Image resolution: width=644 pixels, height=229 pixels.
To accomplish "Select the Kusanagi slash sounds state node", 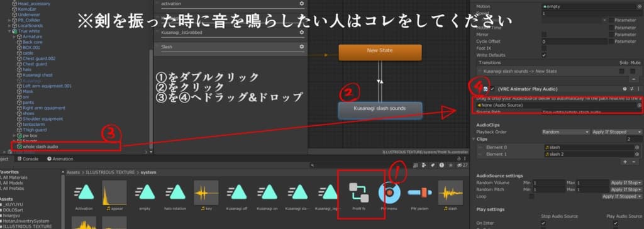I will point(380,111).
